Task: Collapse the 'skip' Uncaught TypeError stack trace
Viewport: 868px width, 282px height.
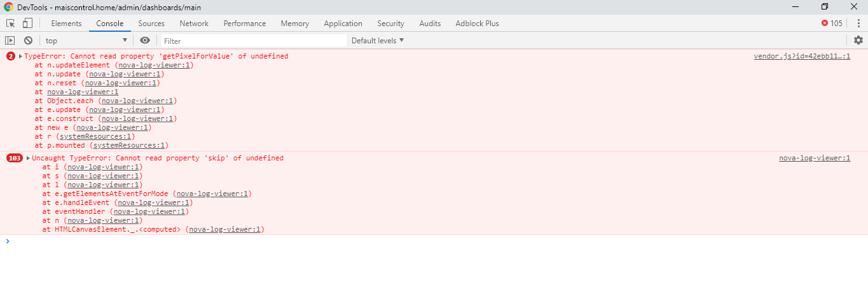Action: click(29, 158)
